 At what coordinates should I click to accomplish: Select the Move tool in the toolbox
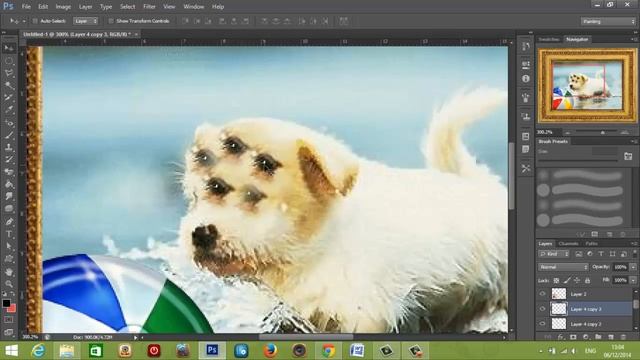click(9, 49)
